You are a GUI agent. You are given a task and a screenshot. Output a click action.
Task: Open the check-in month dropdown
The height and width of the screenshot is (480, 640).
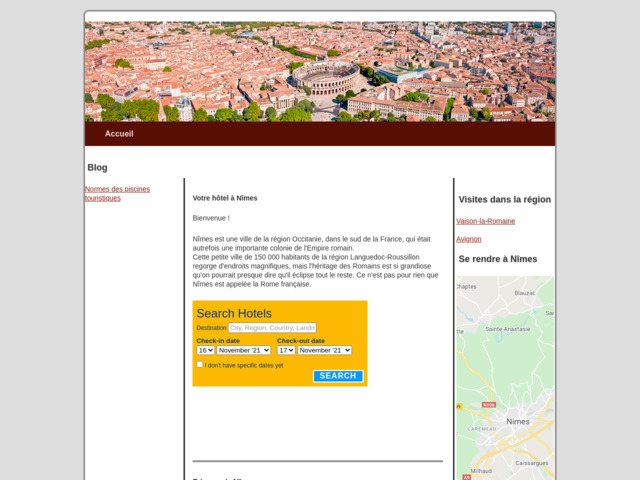(244, 351)
